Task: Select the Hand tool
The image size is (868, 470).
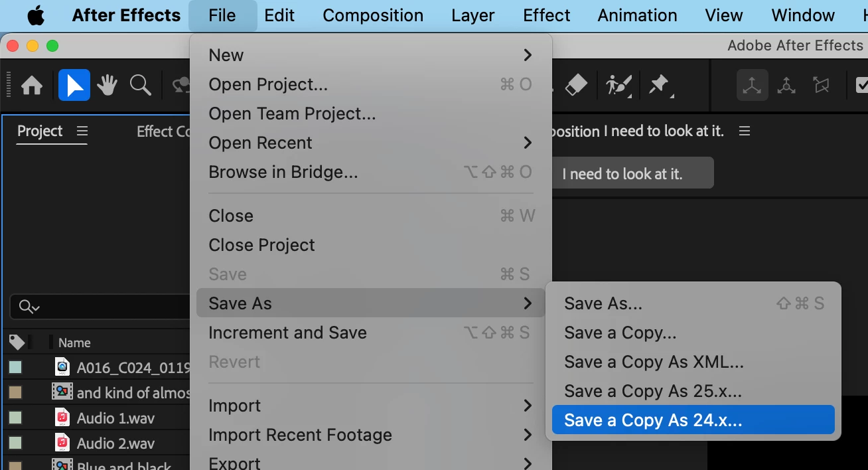Action: (x=107, y=86)
